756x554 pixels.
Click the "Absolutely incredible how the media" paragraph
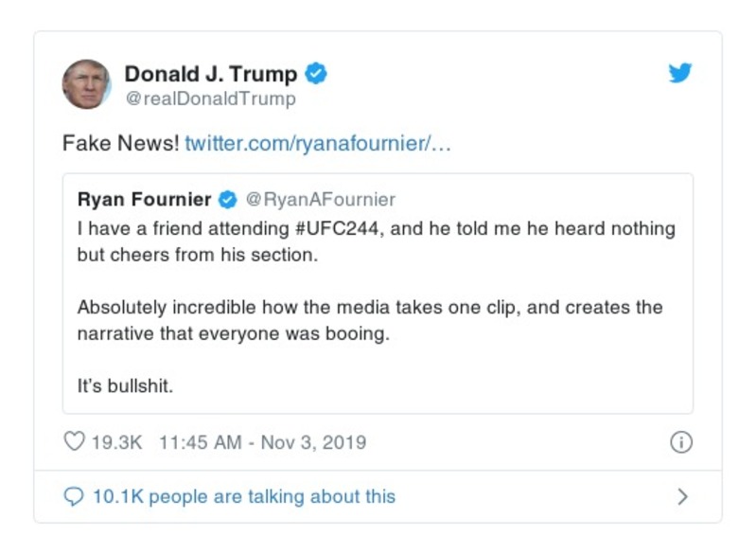pos(369,321)
